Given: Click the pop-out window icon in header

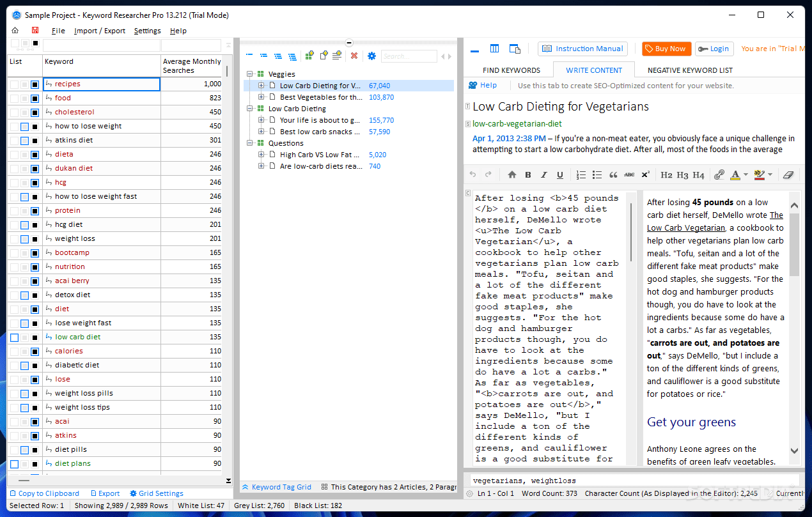Looking at the screenshot, I should click(515, 49).
